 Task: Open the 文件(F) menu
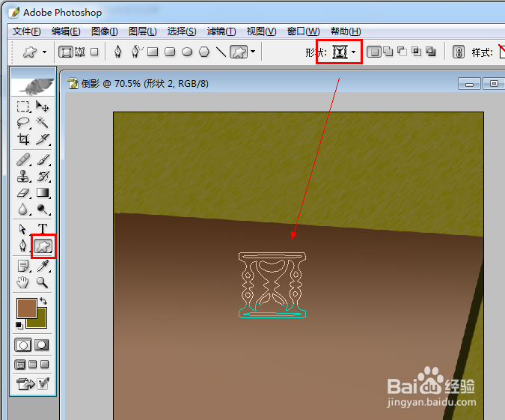coord(27,31)
